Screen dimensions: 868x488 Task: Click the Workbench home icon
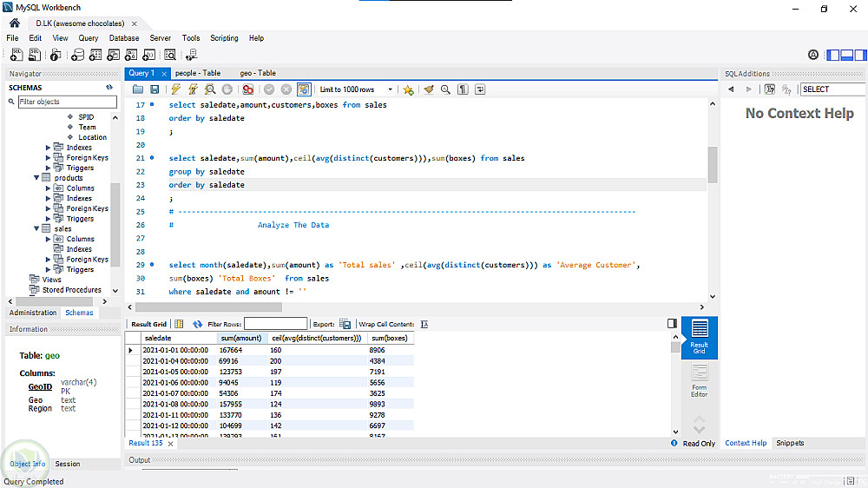click(14, 23)
